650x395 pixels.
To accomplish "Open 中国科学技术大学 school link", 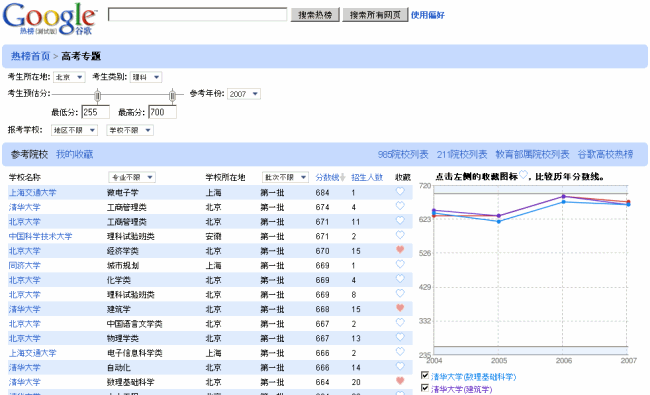I will pos(40,236).
